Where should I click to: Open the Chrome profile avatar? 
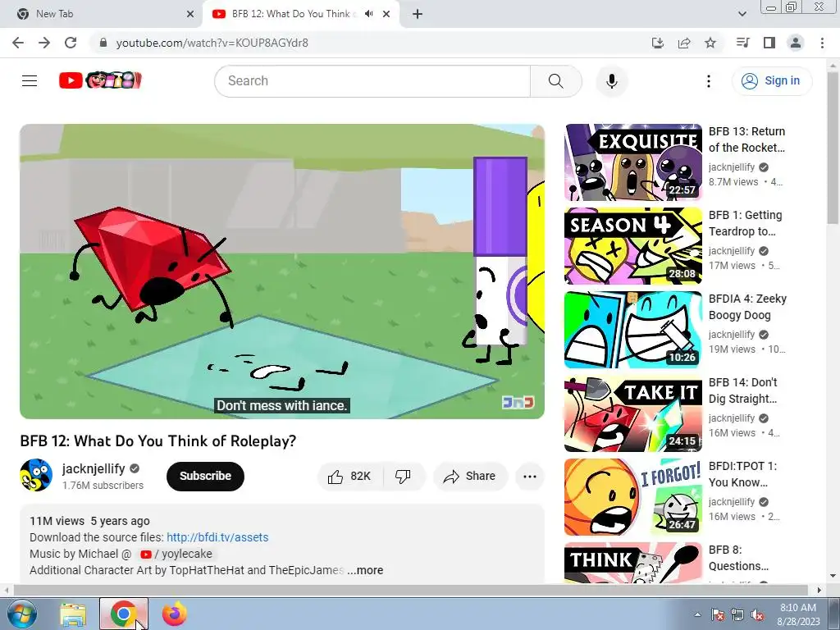click(x=796, y=43)
